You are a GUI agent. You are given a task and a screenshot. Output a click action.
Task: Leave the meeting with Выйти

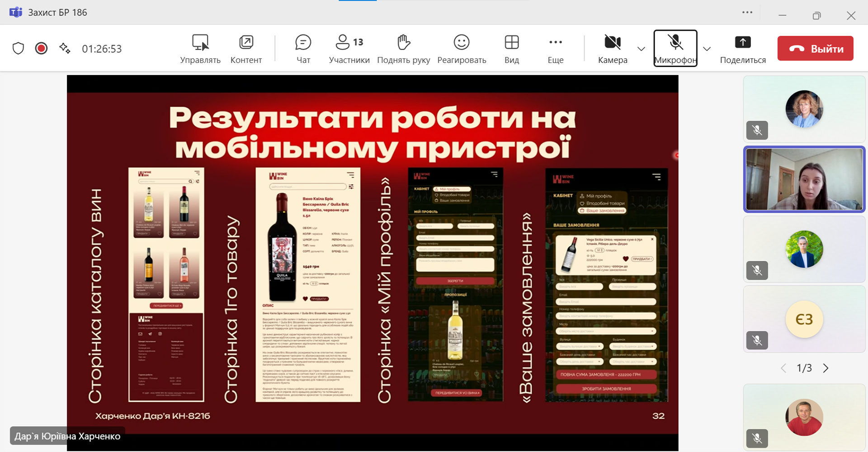[x=815, y=48]
